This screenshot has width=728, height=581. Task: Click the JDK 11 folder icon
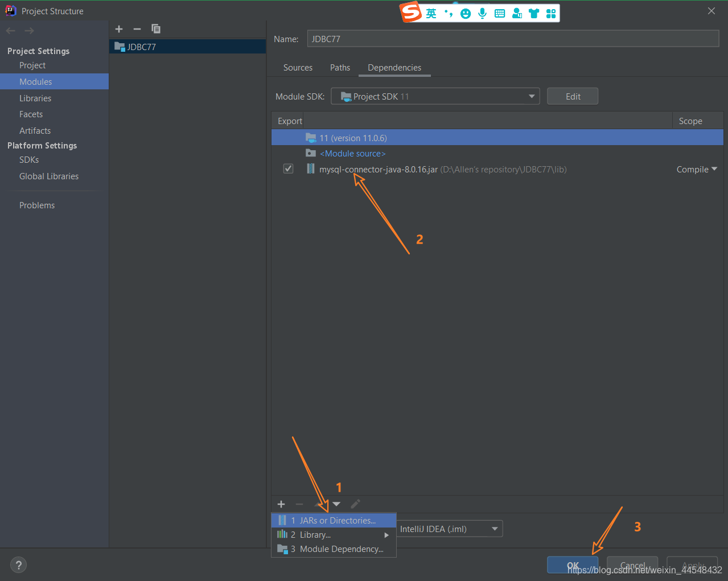coord(311,138)
